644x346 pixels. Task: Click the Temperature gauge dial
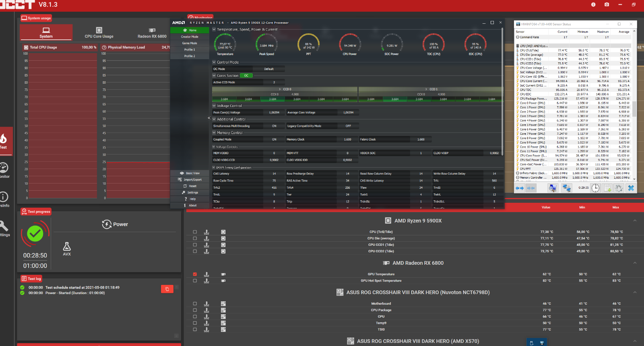[225, 43]
